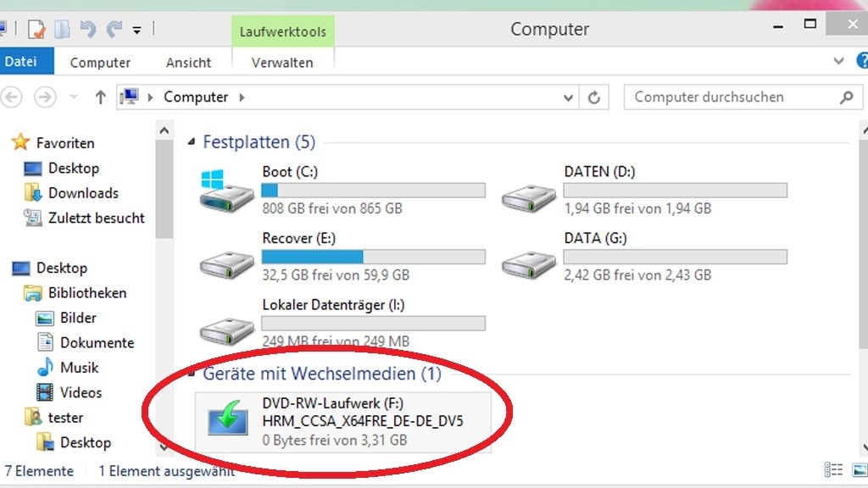The width and height of the screenshot is (868, 488).
Task: Go up one folder level
Action: coord(100,97)
